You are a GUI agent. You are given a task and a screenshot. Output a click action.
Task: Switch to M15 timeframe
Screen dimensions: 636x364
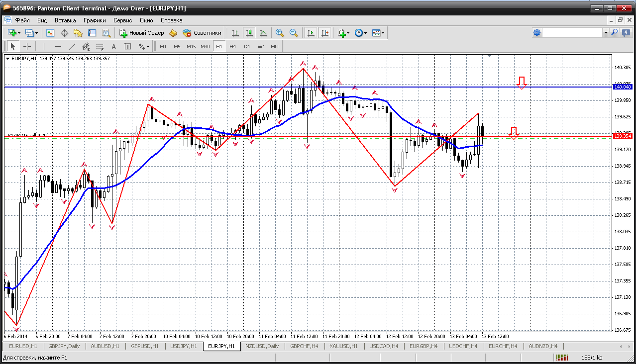pos(191,46)
